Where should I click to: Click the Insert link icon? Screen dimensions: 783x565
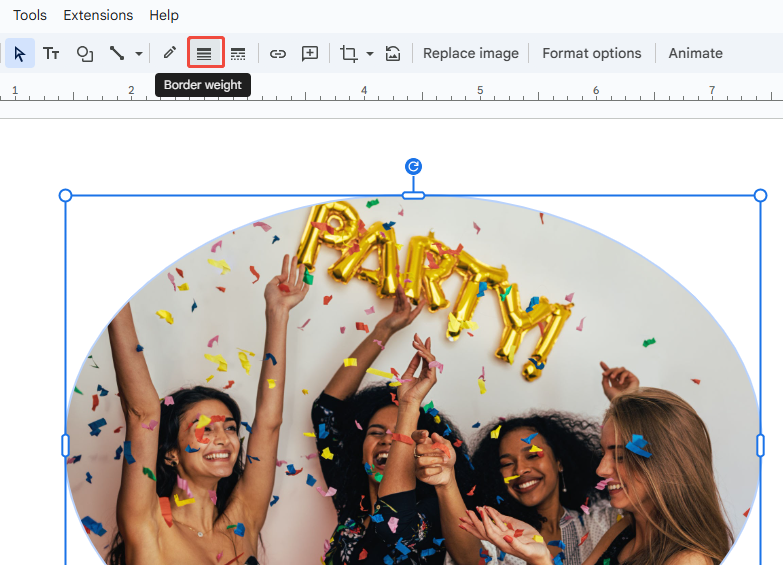coord(278,54)
